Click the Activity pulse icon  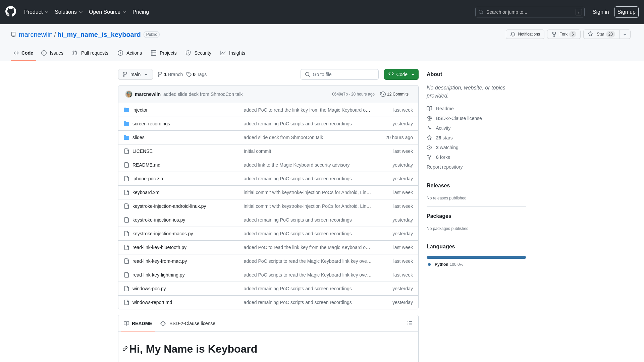click(x=429, y=128)
